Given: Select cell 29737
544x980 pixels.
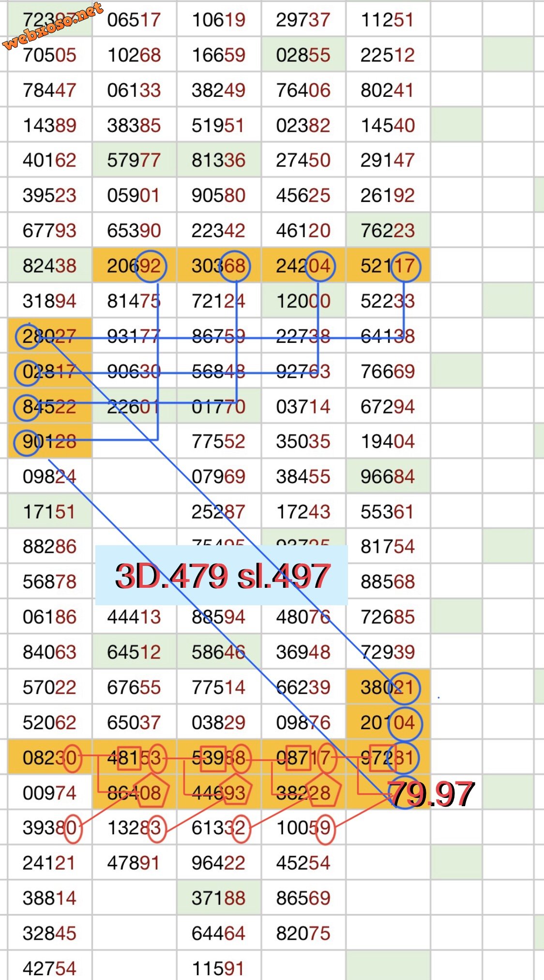Looking at the screenshot, I should tap(303, 20).
